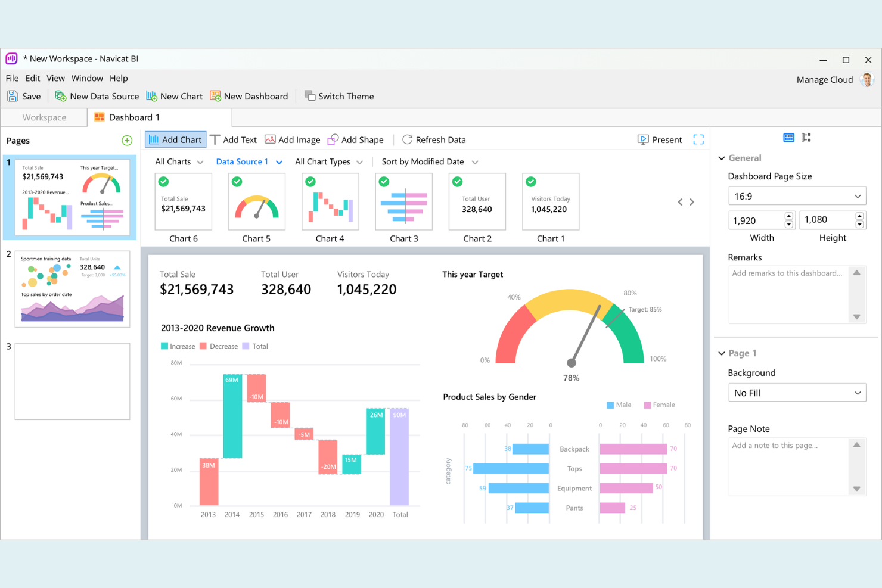
Task: Toggle the checkmark on Chart 5
Action: (237, 182)
